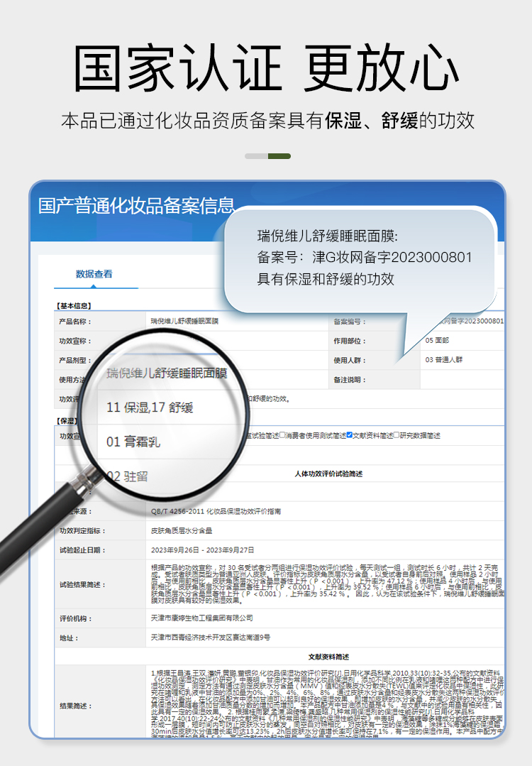Image resolution: width=532 pixels, height=766 pixels.
Task: Click 01 膏霜乳 in the magnifier
Action: 133,442
